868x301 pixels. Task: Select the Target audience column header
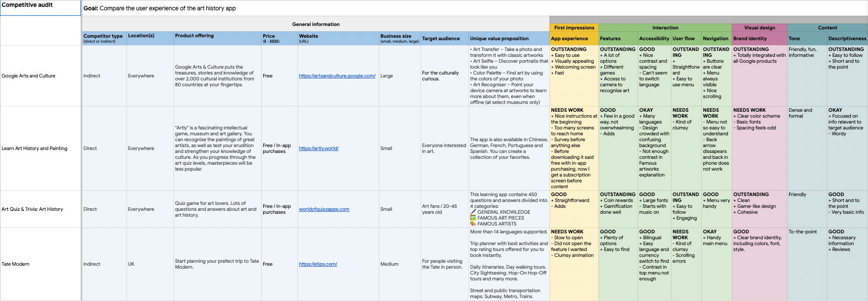(x=445, y=39)
